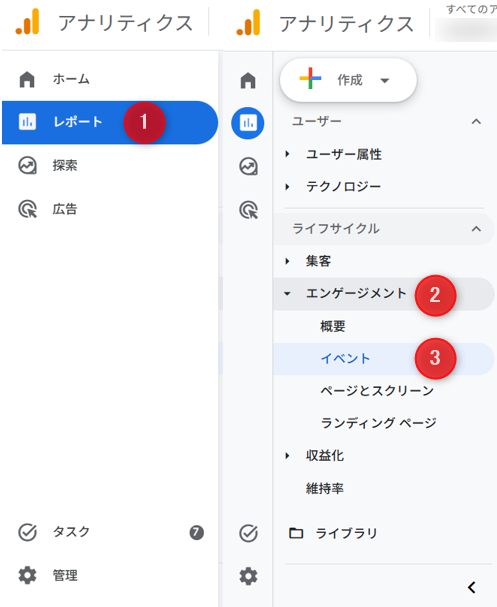The image size is (497, 607).
Task: Click the left アナリティクス title text
Action: [x=125, y=23]
